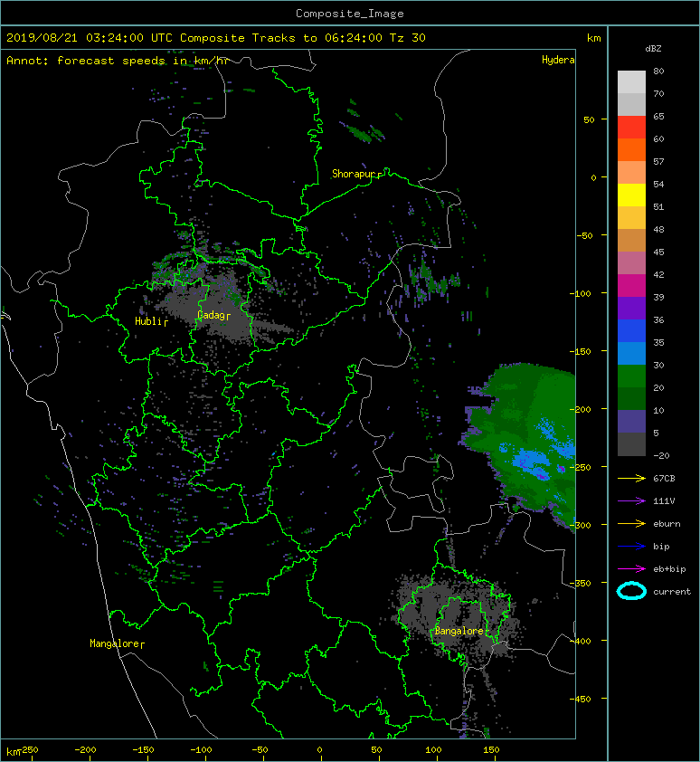Click the 'Bangalore' city label
Screen dimensions: 700x762
click(460, 631)
